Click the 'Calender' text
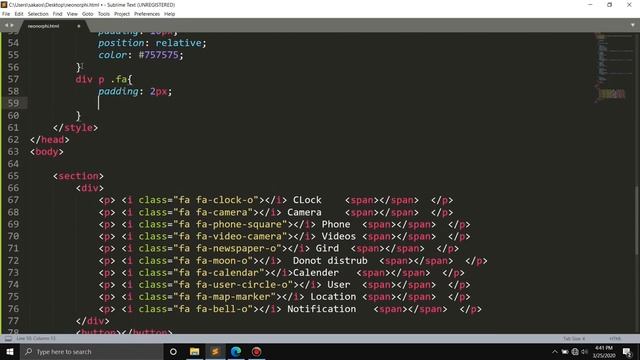The width and height of the screenshot is (640, 360). (x=316, y=272)
